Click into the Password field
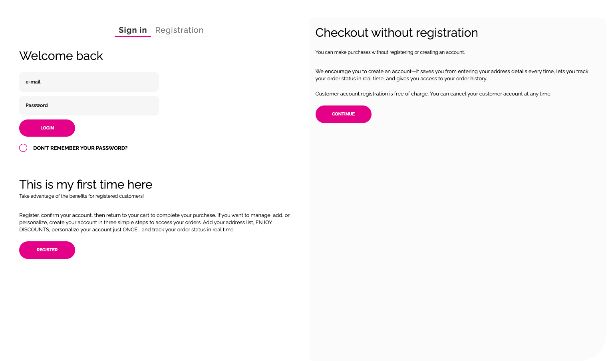The width and height of the screenshot is (608, 364). (x=89, y=105)
